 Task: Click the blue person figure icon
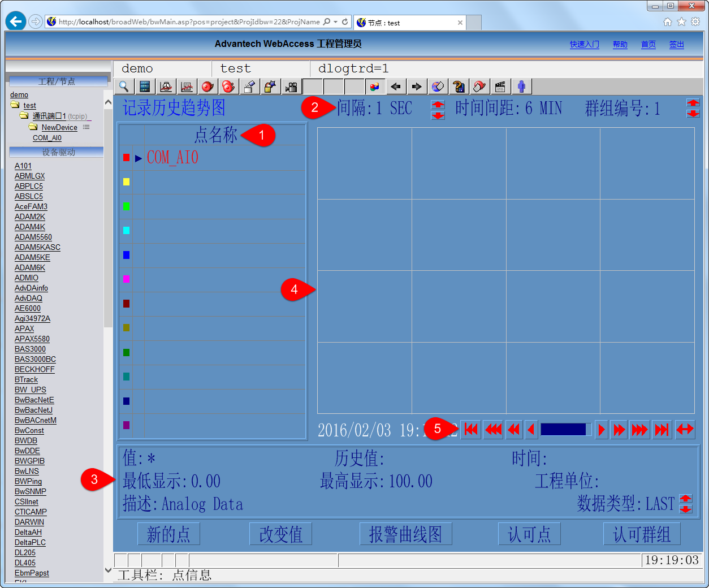pyautogui.click(x=521, y=87)
